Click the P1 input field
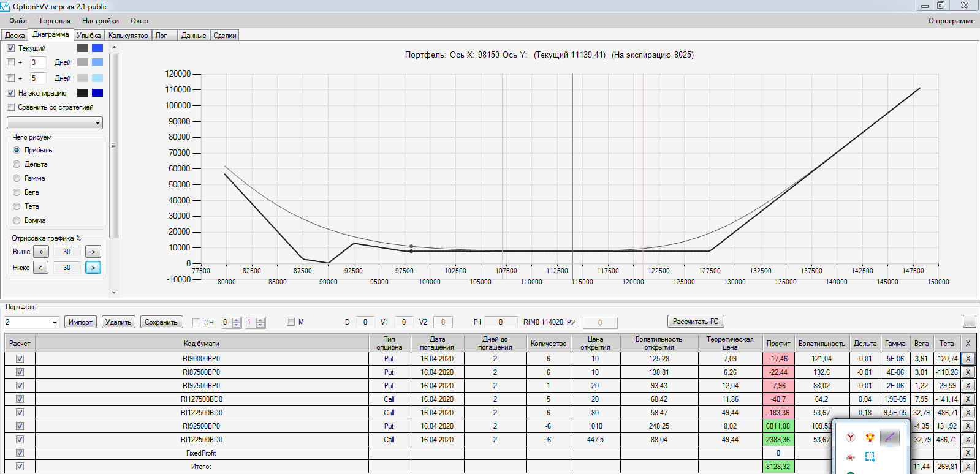 500,322
